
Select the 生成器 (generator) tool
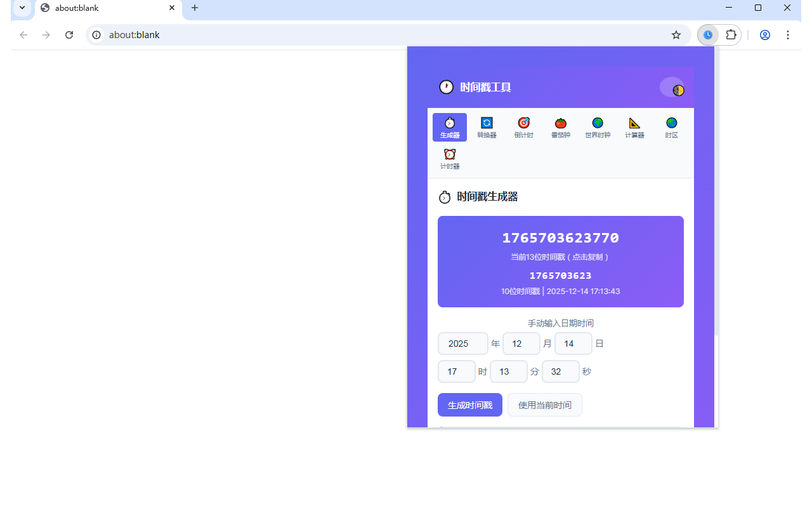click(x=449, y=127)
